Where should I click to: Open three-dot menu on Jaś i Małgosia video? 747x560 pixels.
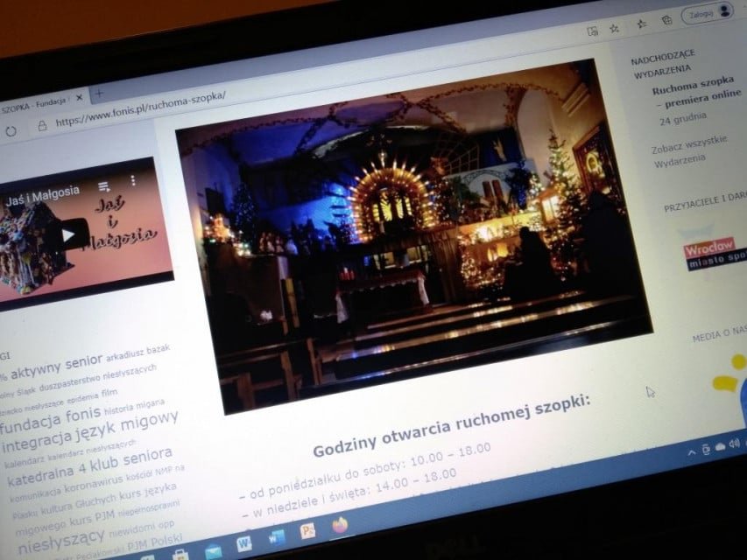tap(133, 180)
